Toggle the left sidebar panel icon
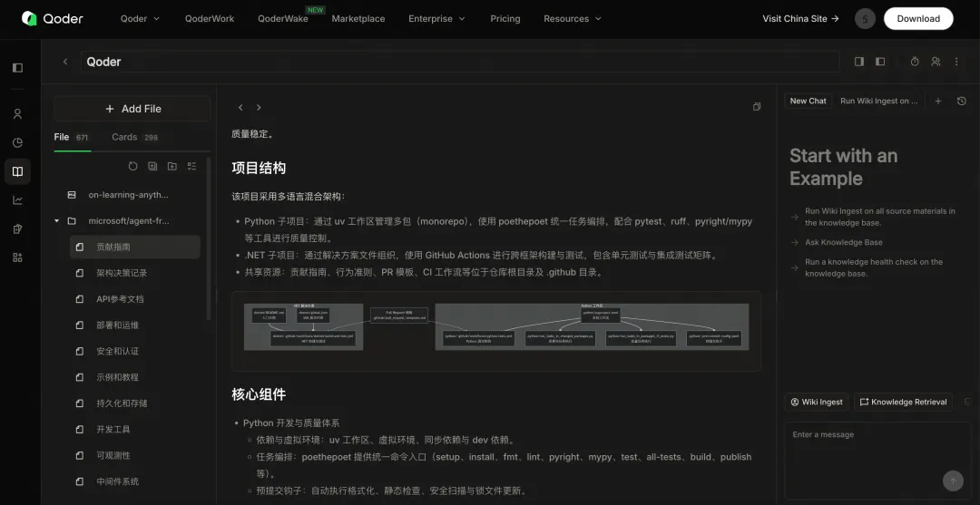The height and width of the screenshot is (505, 980). 17,67
